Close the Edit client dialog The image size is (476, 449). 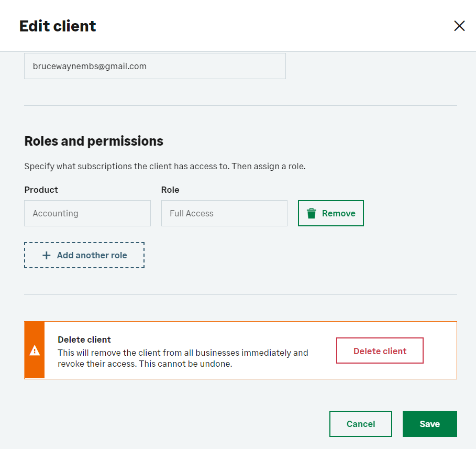[x=459, y=26]
